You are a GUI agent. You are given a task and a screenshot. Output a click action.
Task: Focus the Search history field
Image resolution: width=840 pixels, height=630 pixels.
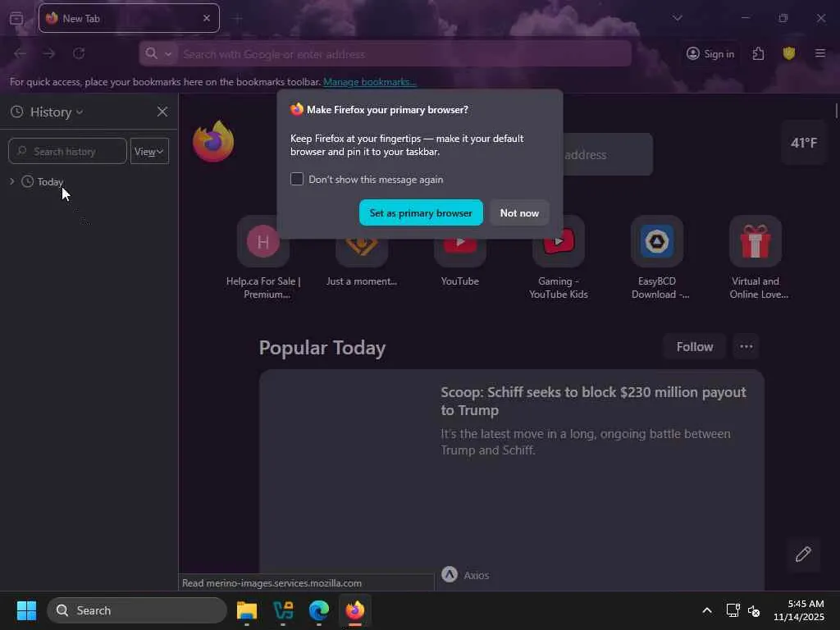[67, 152]
